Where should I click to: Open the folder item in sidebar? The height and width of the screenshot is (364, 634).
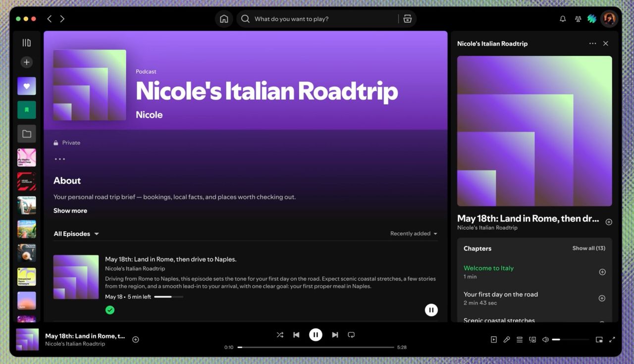27,134
